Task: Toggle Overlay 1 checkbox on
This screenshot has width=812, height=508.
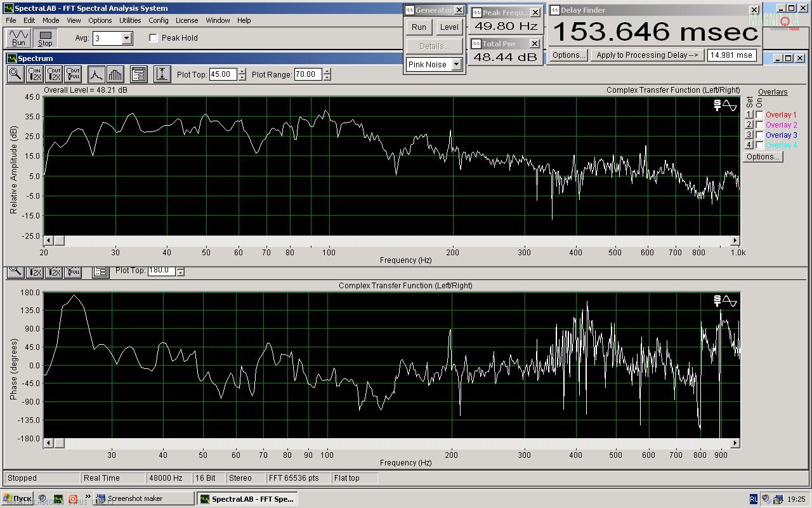Action: pyautogui.click(x=759, y=115)
